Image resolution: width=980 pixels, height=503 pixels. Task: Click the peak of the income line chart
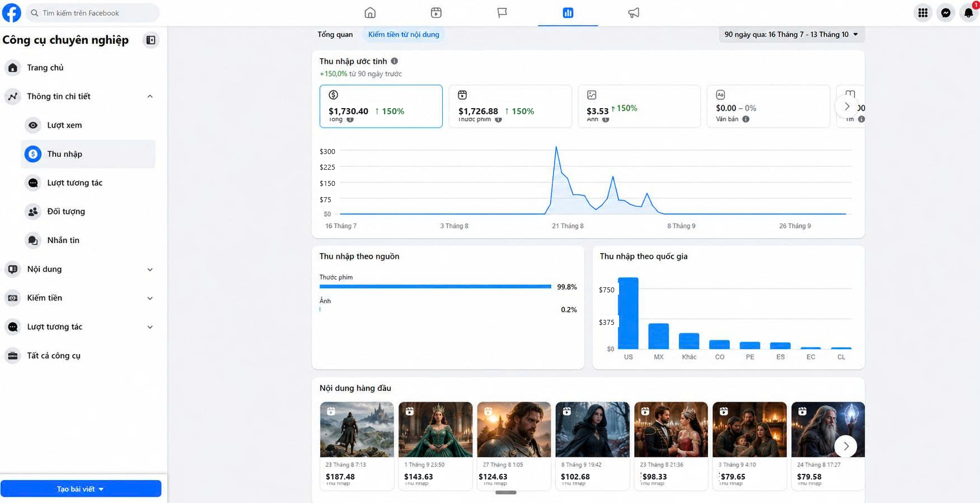[556, 147]
